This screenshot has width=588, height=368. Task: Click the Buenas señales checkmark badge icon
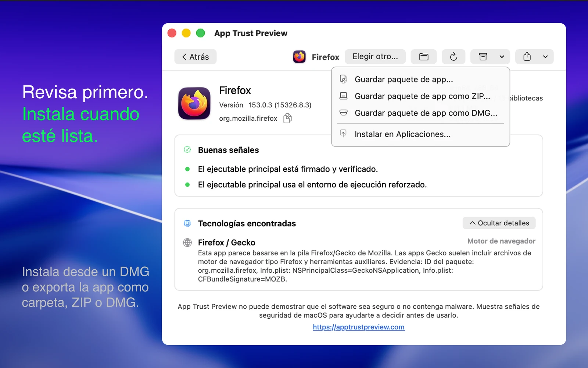pyautogui.click(x=187, y=150)
